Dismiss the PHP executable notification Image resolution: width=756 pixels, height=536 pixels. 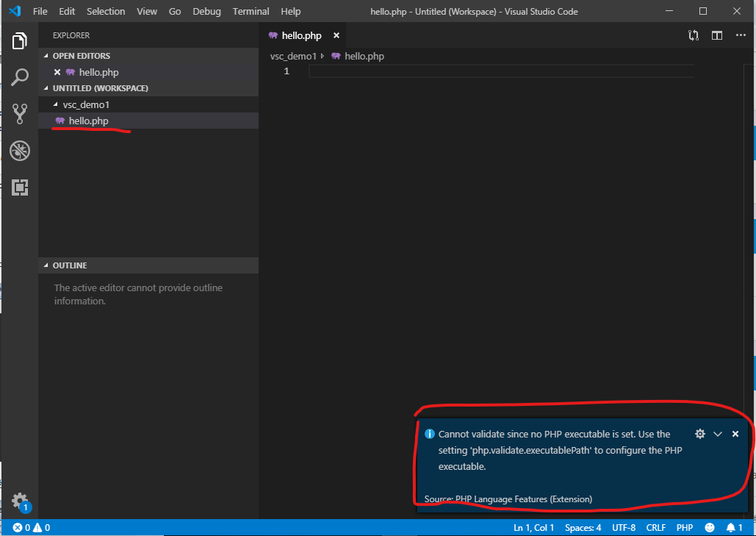735,434
